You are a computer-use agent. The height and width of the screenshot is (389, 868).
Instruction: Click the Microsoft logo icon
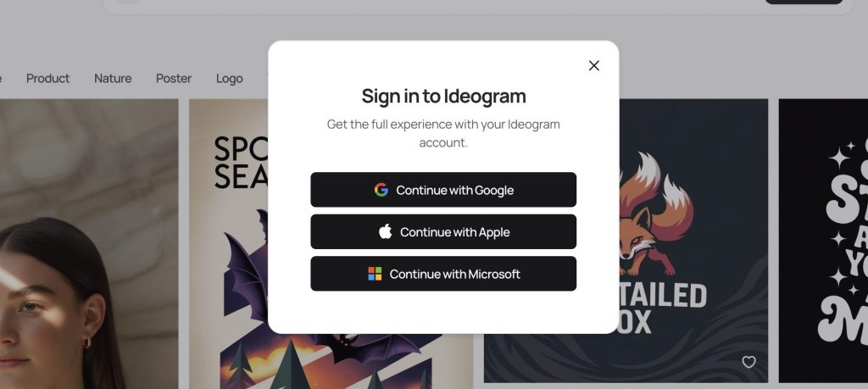tap(375, 274)
